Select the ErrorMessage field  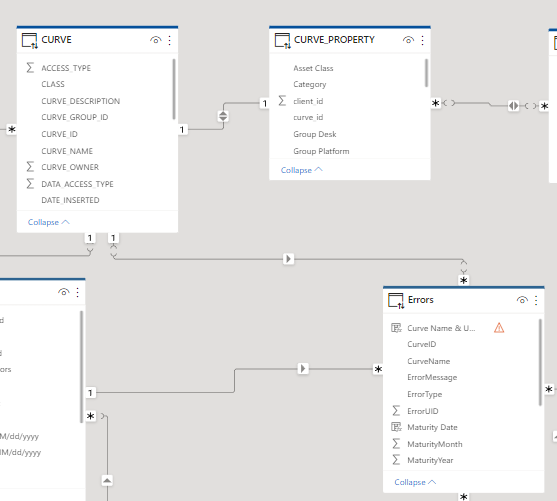point(432,377)
